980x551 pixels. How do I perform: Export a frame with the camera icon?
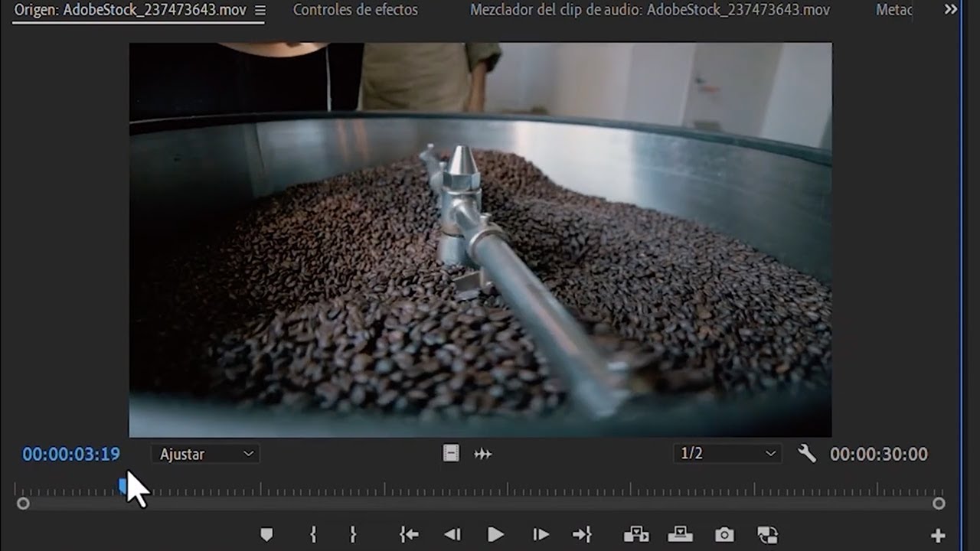tap(724, 535)
